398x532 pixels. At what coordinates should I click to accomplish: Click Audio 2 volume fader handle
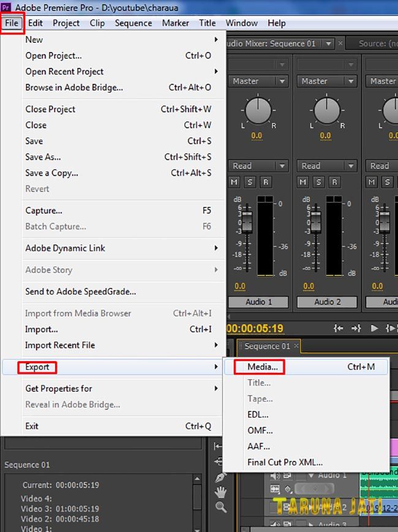(x=316, y=222)
